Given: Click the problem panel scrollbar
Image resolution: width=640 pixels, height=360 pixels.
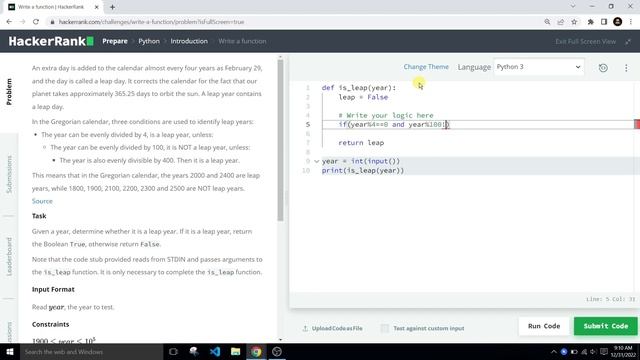Looking at the screenshot, I should tap(280, 140).
